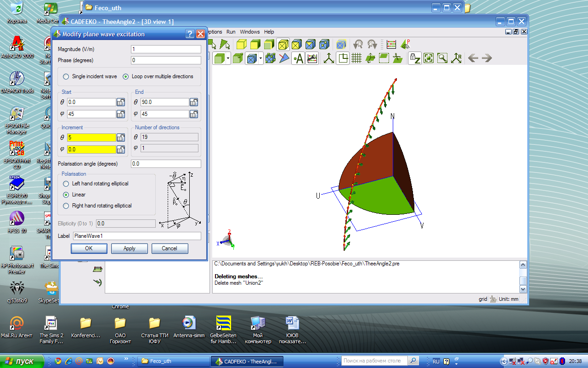The width and height of the screenshot is (588, 368).
Task: Click the End phi lock icon
Action: pos(194,114)
